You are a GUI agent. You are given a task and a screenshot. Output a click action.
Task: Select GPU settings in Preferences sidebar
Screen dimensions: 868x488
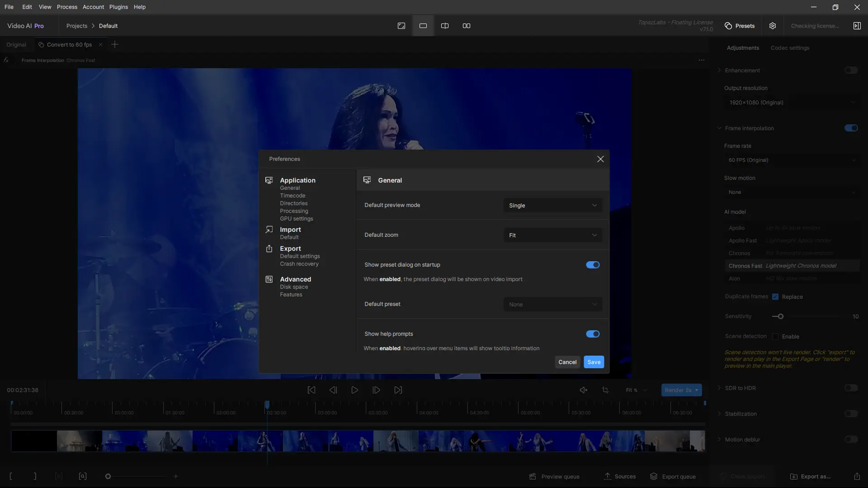coord(296,219)
